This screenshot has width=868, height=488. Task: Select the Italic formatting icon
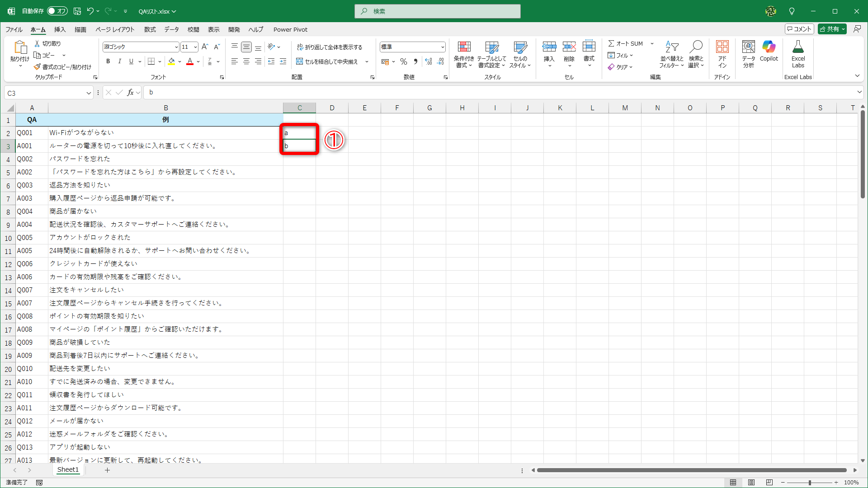click(x=119, y=61)
